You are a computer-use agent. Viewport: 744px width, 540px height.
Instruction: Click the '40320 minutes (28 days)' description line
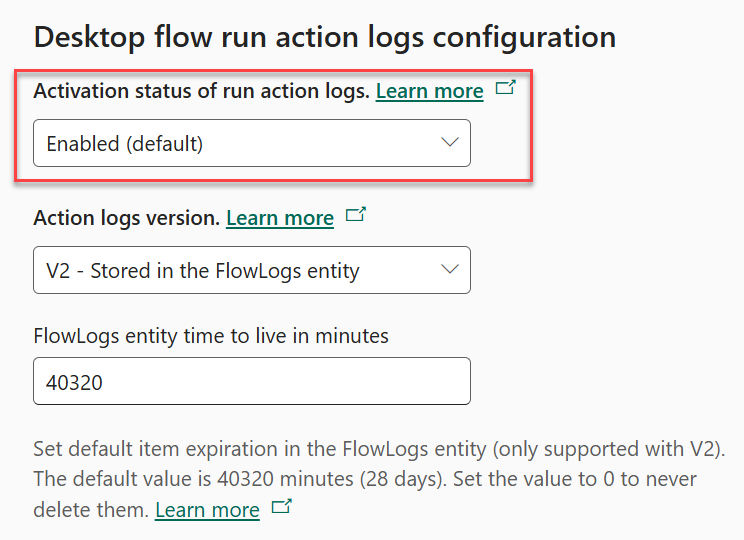coord(365,479)
